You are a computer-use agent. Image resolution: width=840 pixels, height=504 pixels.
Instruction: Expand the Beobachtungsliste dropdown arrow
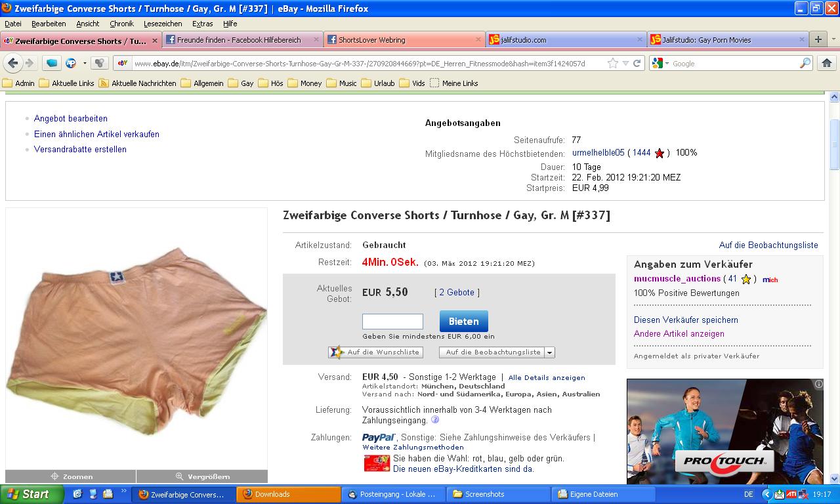[x=550, y=352]
